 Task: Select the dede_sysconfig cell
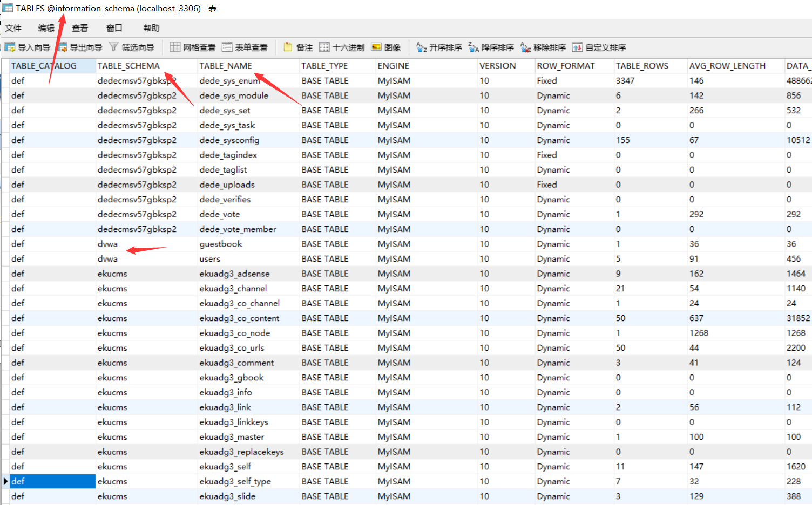249,140
